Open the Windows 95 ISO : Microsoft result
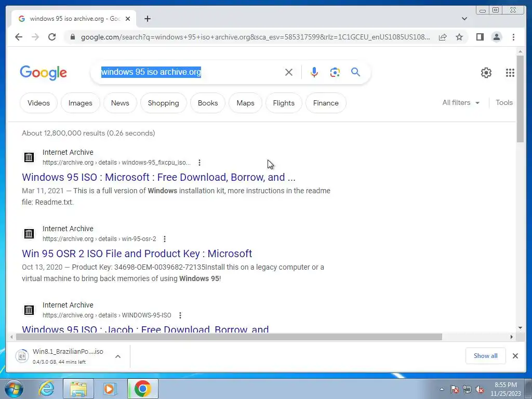Viewport: 532px width, 399px height. click(158, 177)
